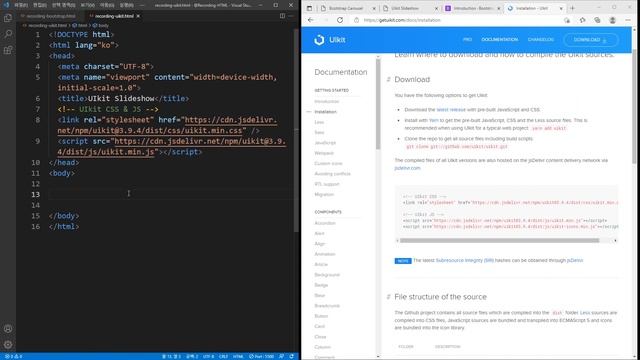Close the Bootstrap Carousel browser tab
The image size is (640, 360).
[374, 8]
